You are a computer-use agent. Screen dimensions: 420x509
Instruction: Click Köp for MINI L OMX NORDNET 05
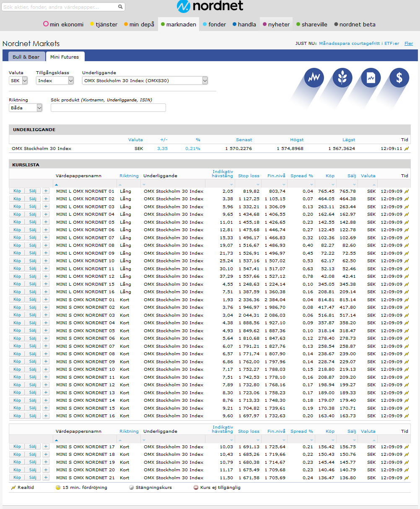17,222
